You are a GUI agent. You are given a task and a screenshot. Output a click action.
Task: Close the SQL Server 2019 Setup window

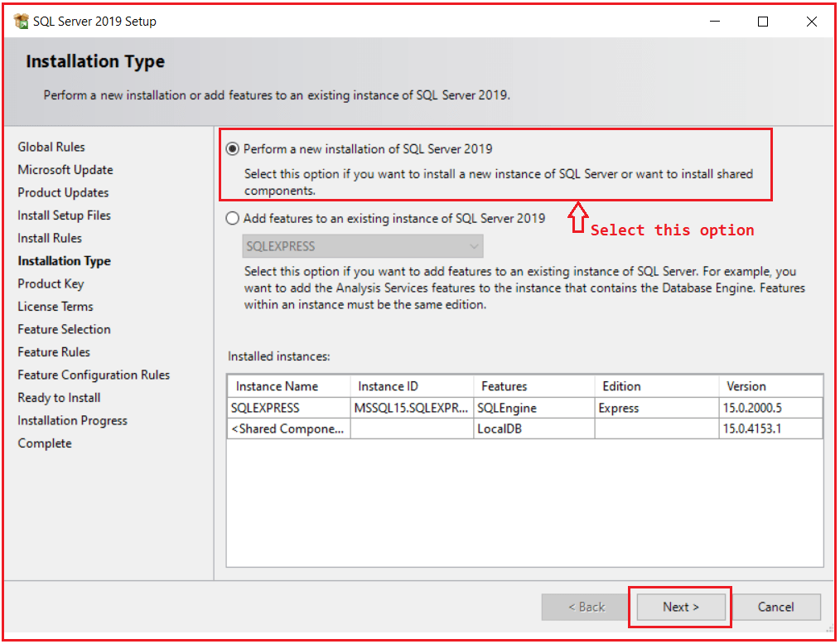(x=812, y=22)
